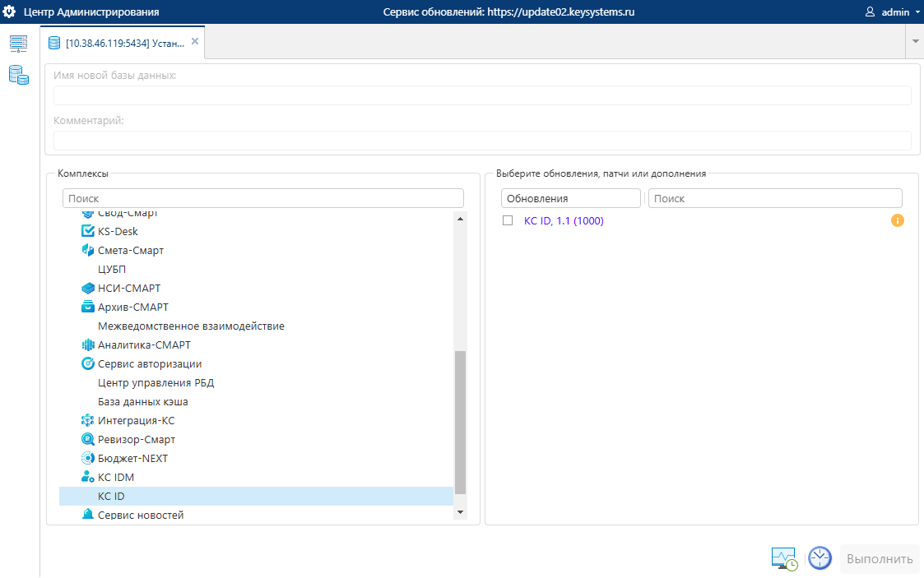
Task: Check the КС ID, 1.1 (1000) checkbox
Action: tap(508, 220)
